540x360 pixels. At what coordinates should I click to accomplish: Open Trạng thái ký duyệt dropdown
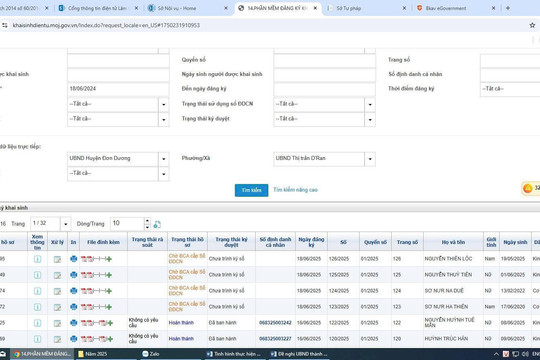370,120
